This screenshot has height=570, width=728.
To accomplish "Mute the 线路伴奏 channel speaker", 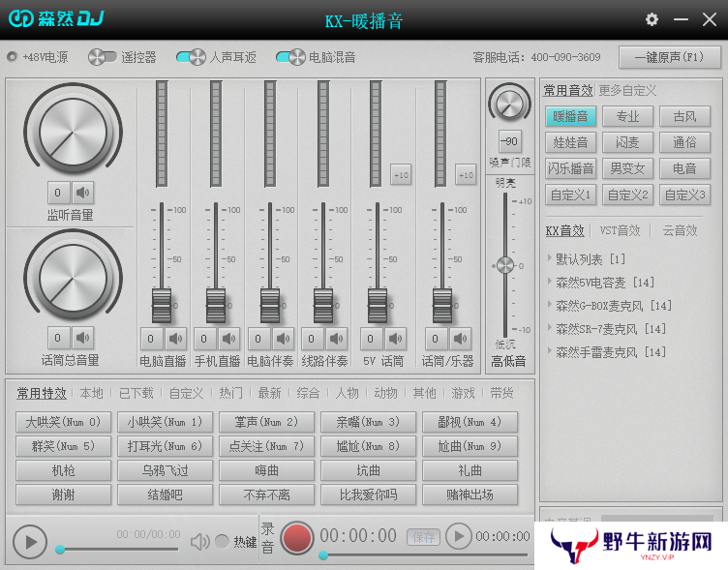I will coord(337,339).
